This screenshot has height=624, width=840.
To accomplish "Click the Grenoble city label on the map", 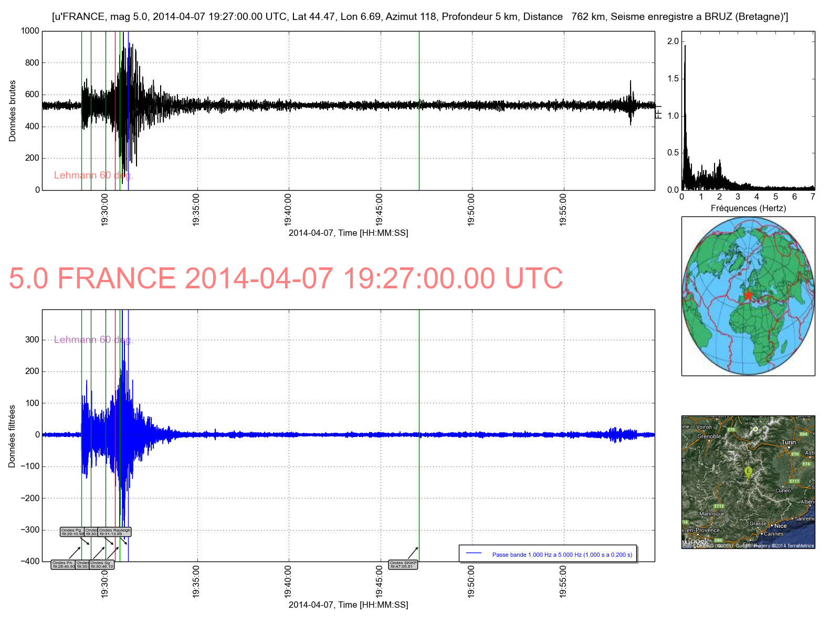I will (x=709, y=436).
